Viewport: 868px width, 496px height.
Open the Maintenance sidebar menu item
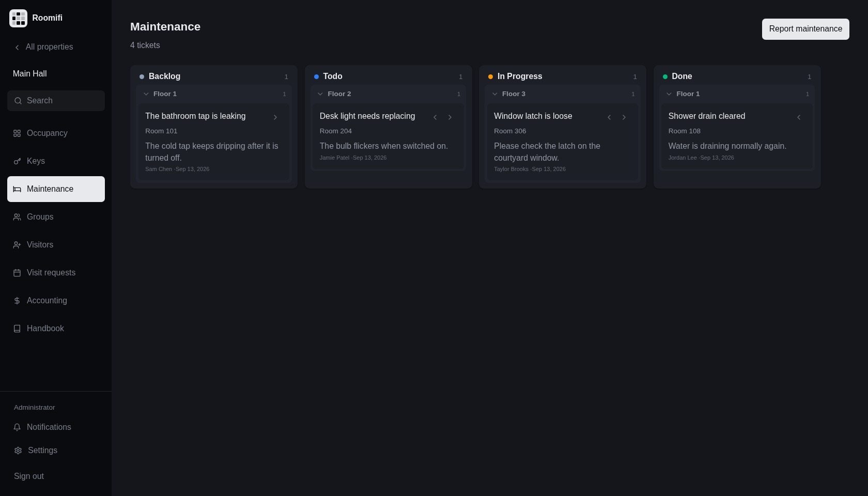tap(56, 189)
